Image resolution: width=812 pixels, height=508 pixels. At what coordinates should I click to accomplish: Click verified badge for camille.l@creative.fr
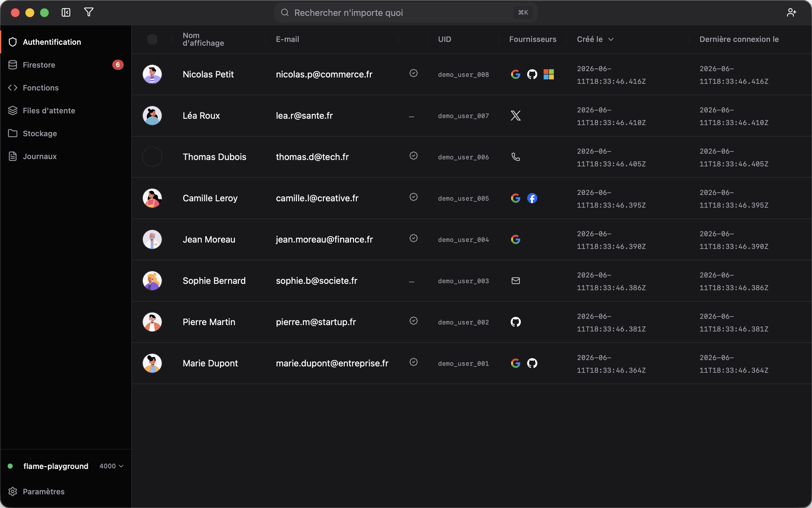413,197
